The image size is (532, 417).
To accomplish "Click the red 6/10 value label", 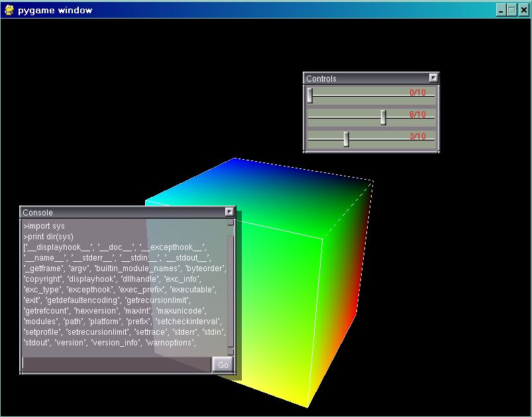I will [417, 115].
